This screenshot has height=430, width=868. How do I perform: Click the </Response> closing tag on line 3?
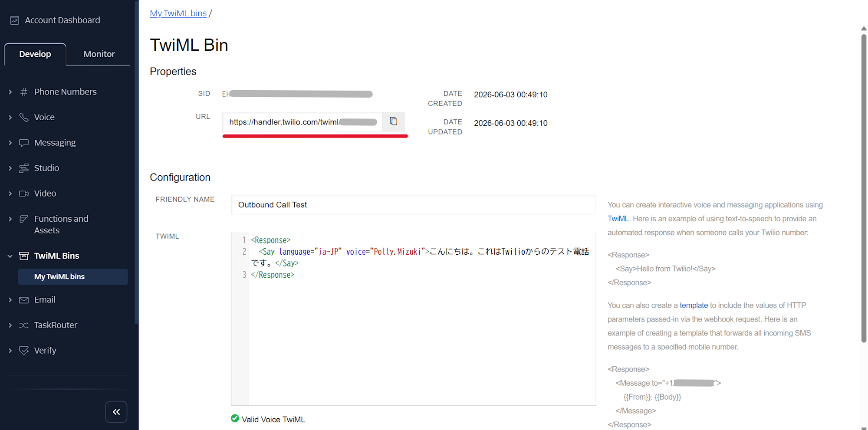pos(273,275)
